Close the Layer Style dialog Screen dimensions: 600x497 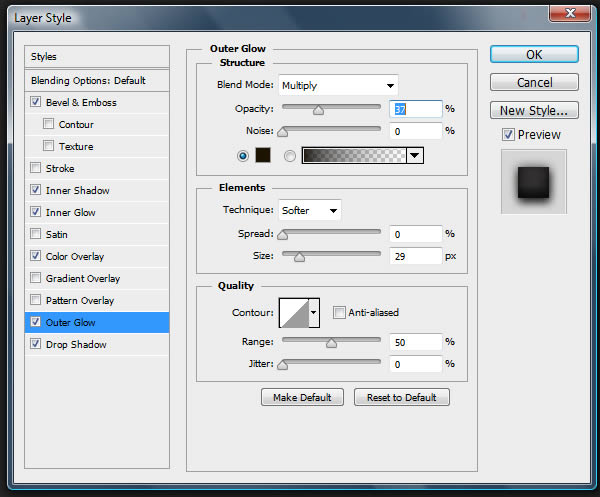570,13
